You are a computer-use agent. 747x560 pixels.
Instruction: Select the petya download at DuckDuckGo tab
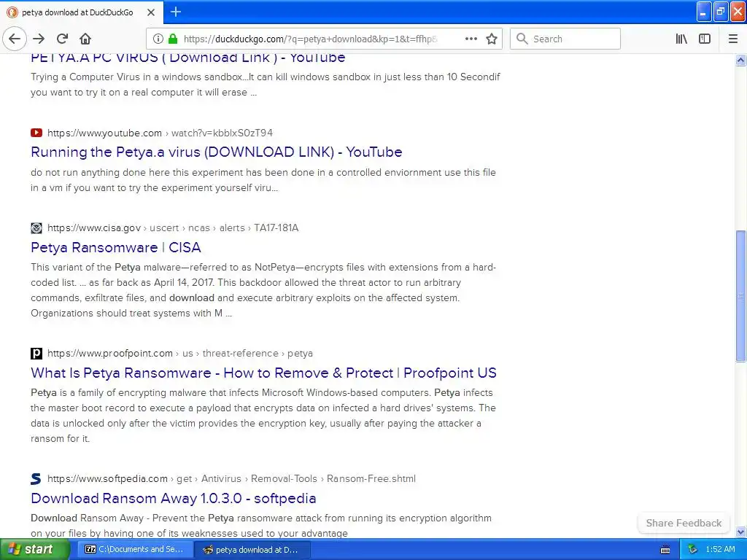[81, 12]
